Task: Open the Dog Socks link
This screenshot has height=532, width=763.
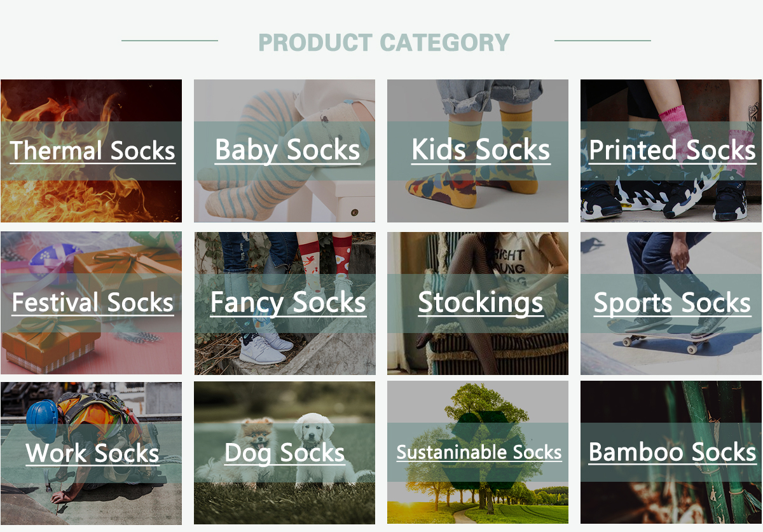Action: 285,453
